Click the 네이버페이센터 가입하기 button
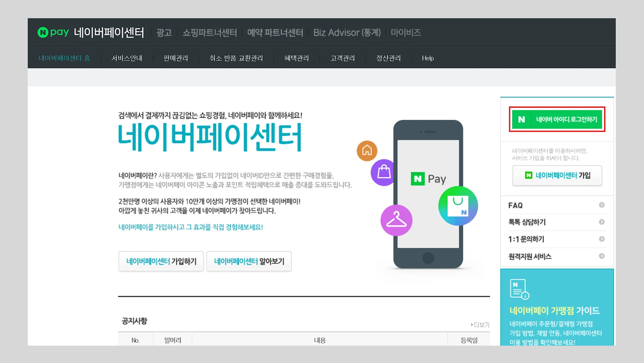Screen dimensions: 644x363 [x=161, y=261]
